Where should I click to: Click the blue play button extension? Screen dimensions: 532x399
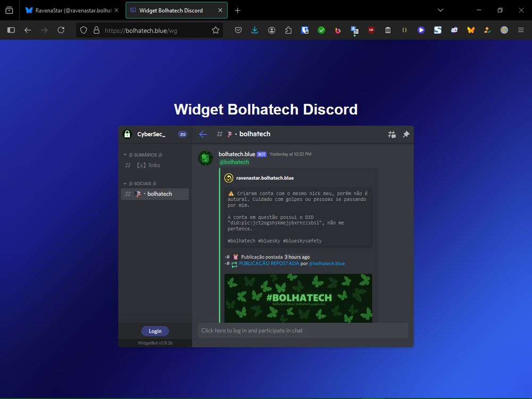tap(421, 30)
